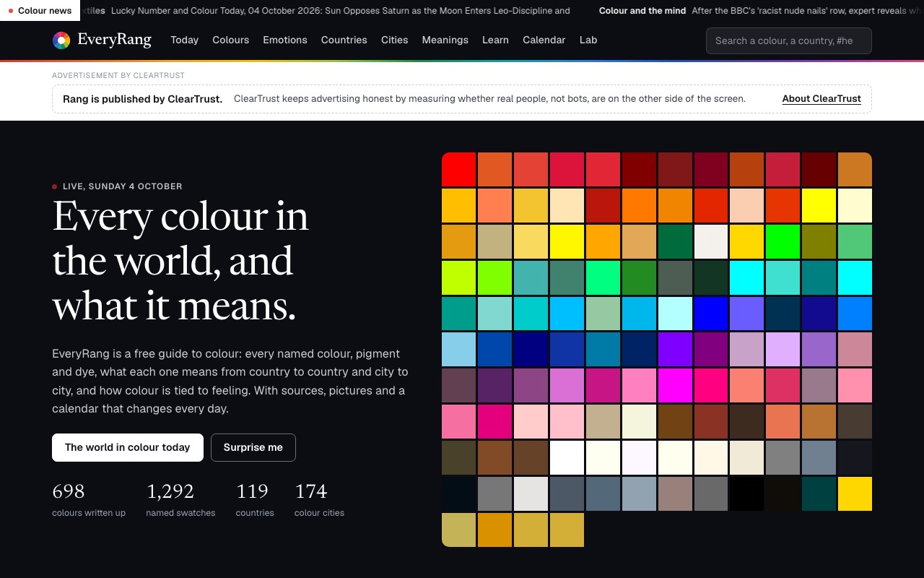Click the 'Rang is published by ClearTrust.' text
Screen dimensions: 924x578
(x=143, y=99)
